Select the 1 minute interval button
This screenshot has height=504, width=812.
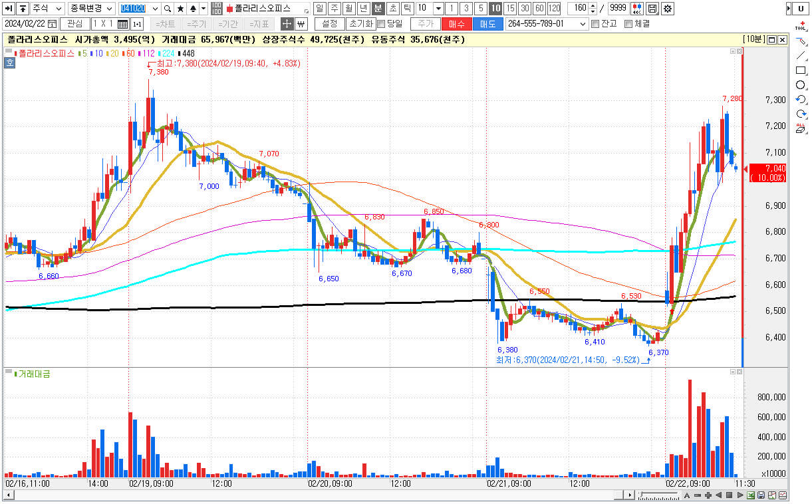(453, 9)
